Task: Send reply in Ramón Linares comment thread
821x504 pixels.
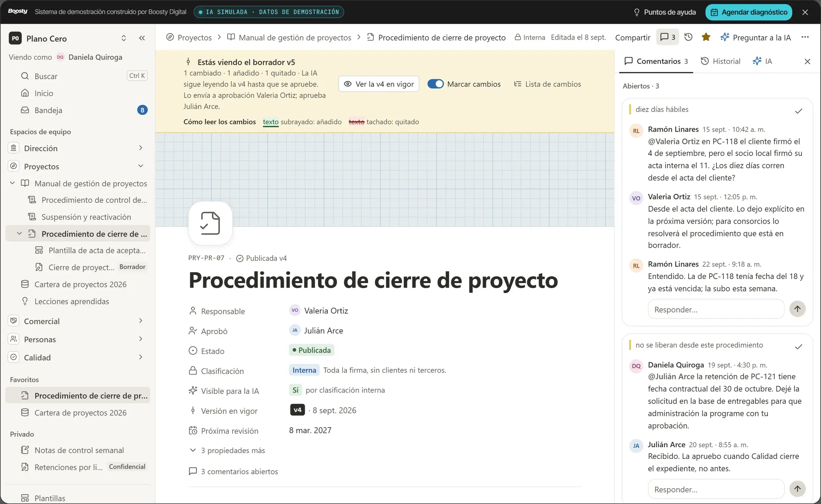Action: 797,309
